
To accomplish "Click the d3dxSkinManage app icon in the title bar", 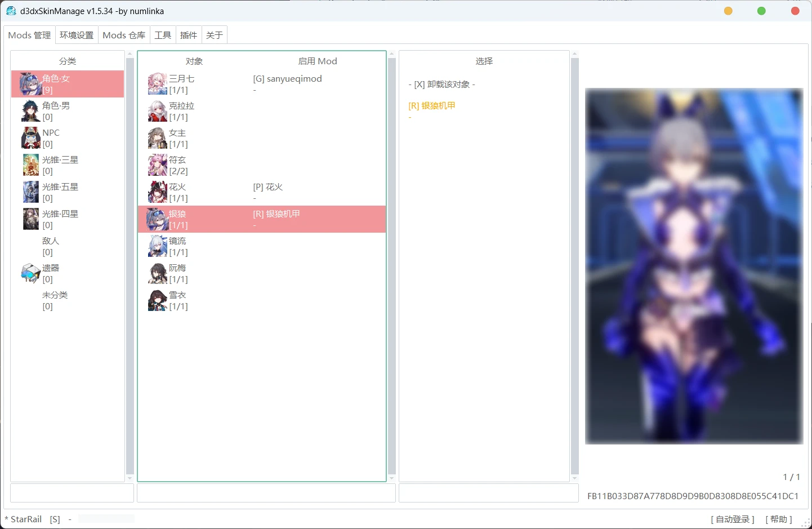I will click(11, 11).
